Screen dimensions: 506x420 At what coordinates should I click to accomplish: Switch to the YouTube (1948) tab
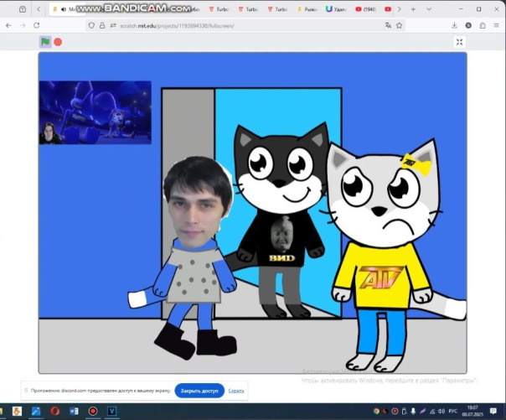tap(365, 9)
